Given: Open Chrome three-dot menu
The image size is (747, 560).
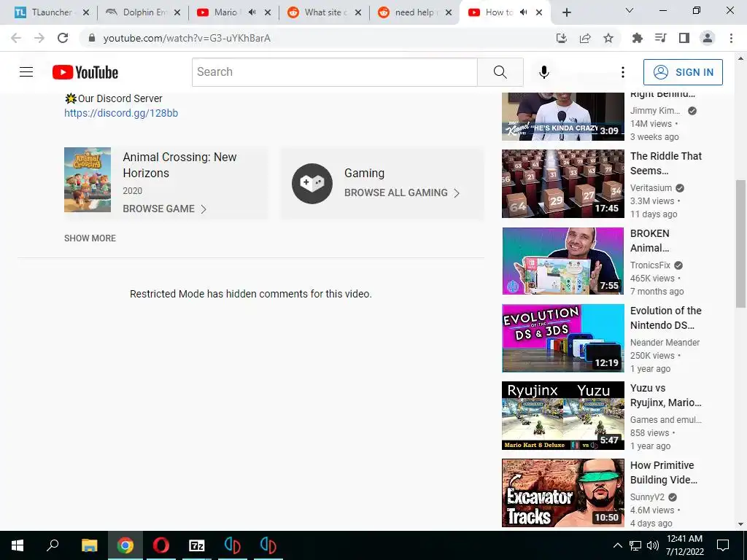Looking at the screenshot, I should tap(731, 38).
